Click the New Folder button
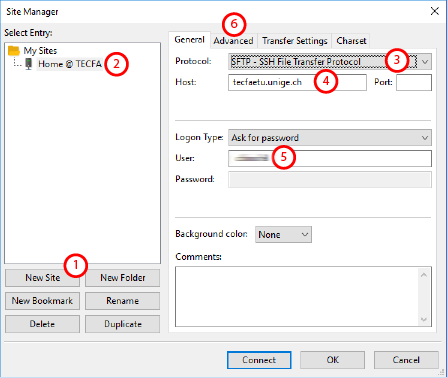The width and height of the screenshot is (447, 378). tap(122, 278)
